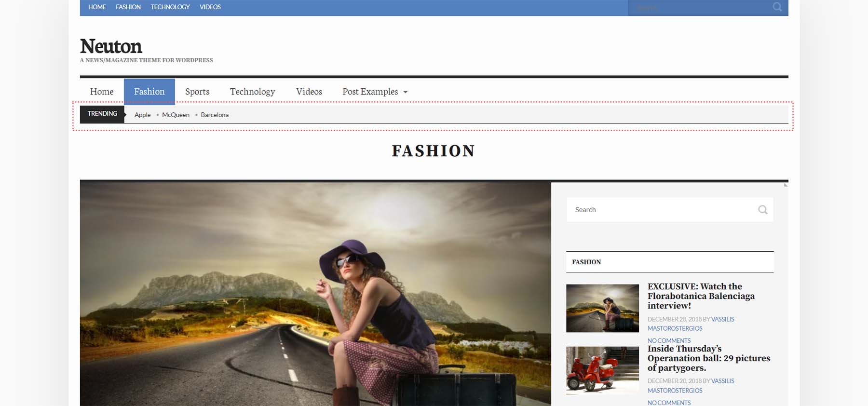Open the Technology main menu item

point(252,92)
